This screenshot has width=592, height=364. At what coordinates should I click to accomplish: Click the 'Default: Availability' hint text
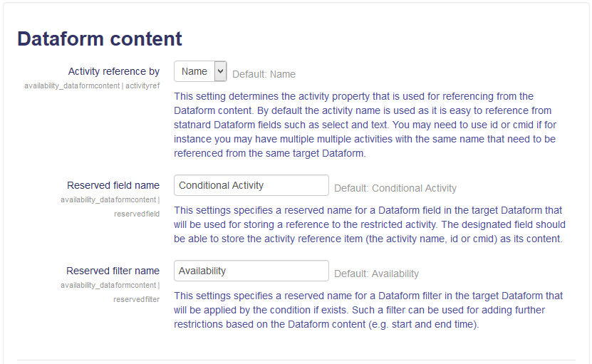pos(376,274)
